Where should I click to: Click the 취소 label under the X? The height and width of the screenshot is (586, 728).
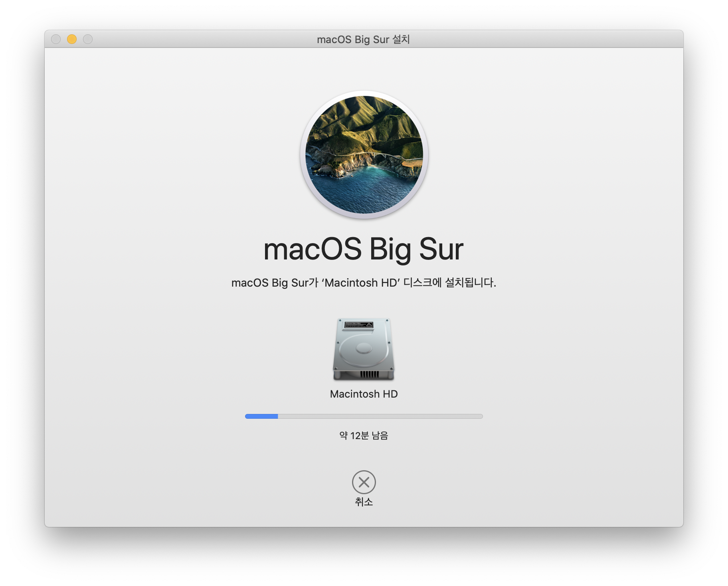click(364, 502)
